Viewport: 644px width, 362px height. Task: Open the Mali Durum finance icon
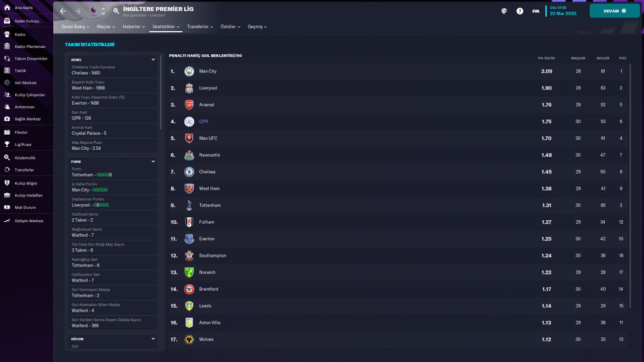click(7, 207)
